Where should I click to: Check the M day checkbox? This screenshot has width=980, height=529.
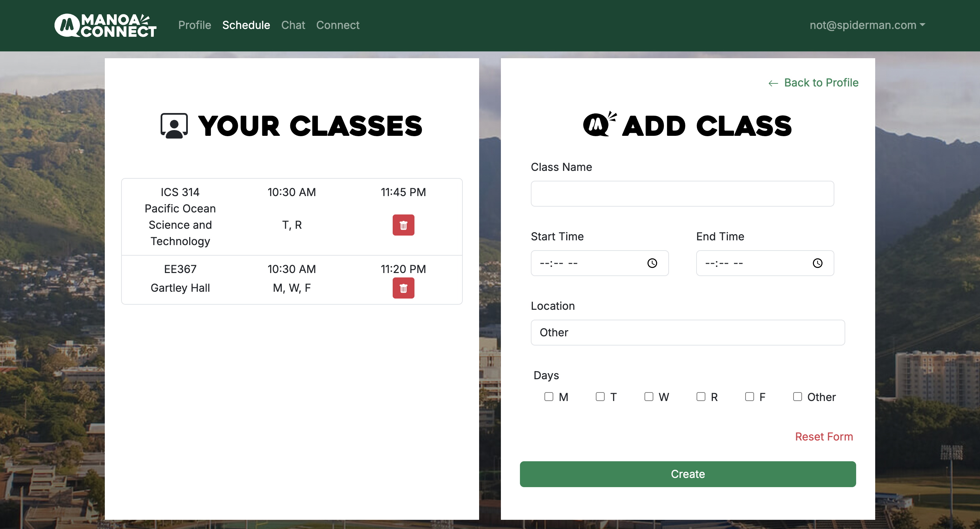point(549,397)
